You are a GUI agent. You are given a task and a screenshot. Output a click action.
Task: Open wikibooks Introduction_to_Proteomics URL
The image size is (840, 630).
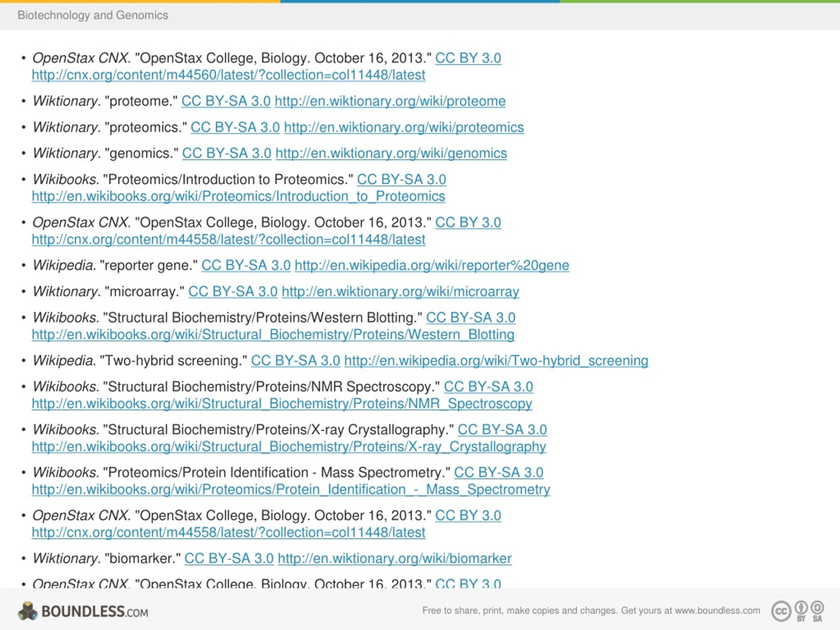click(239, 197)
